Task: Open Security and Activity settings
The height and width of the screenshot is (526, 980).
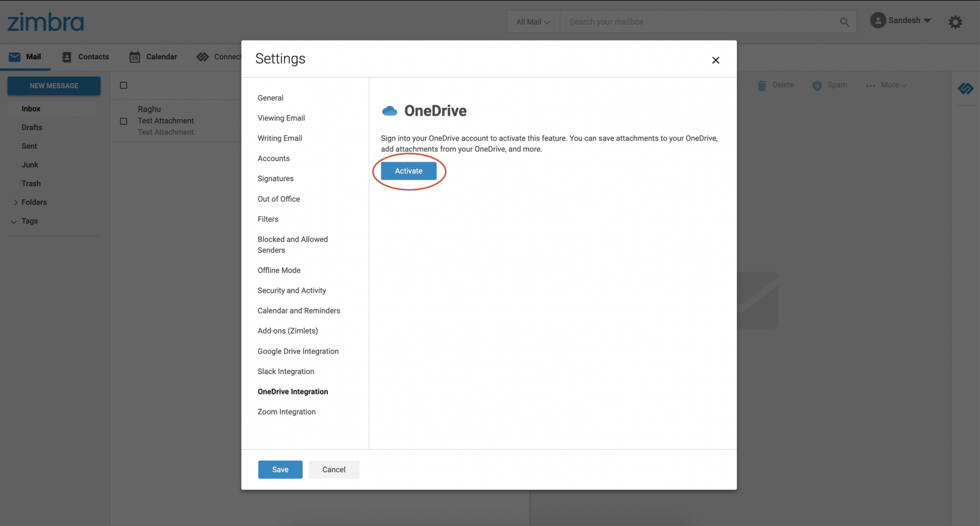Action: click(x=292, y=291)
